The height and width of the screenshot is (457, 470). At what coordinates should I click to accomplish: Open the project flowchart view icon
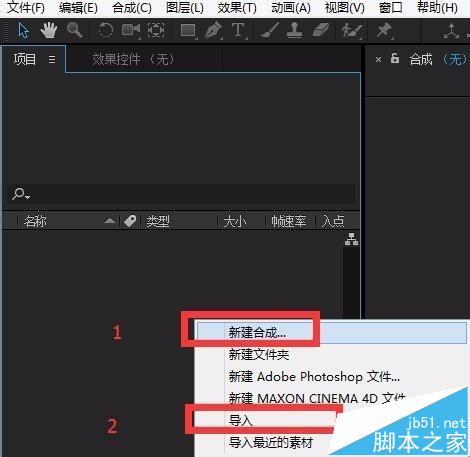point(351,239)
